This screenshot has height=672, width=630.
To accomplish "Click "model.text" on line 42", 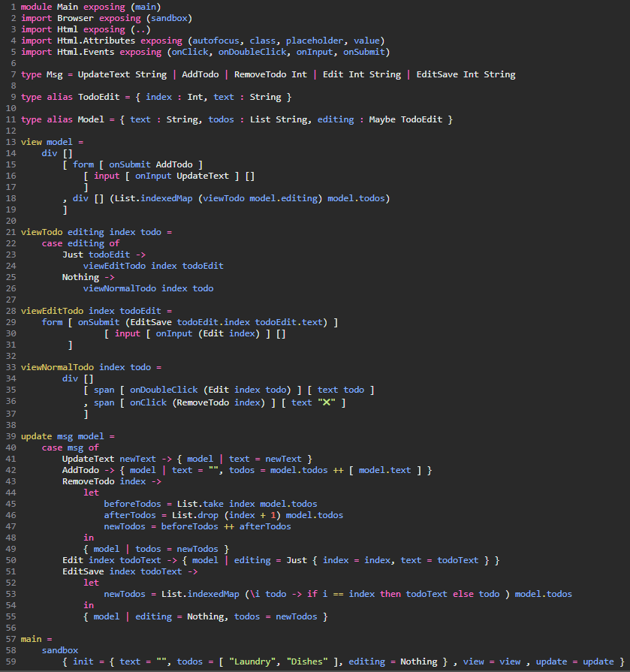I will point(385,470).
